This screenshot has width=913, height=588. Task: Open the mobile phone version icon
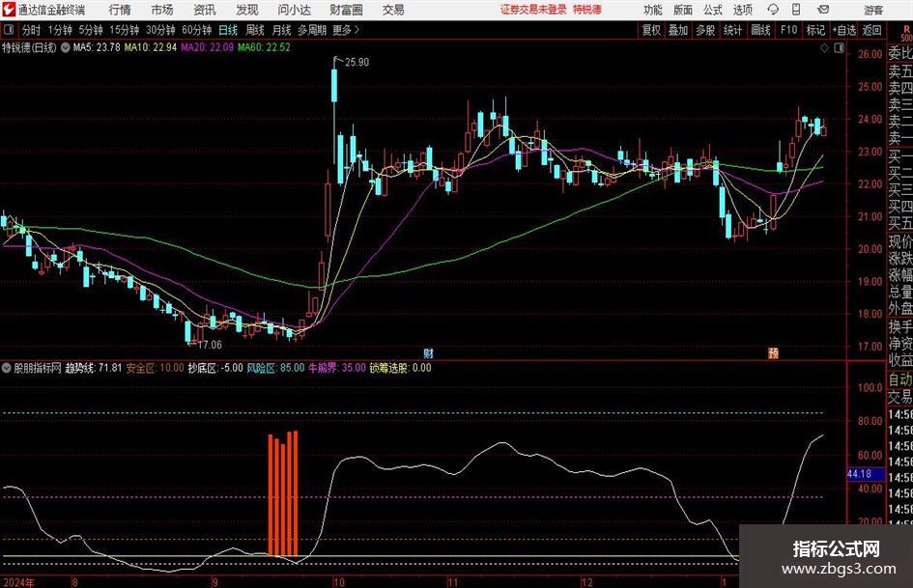(x=795, y=10)
